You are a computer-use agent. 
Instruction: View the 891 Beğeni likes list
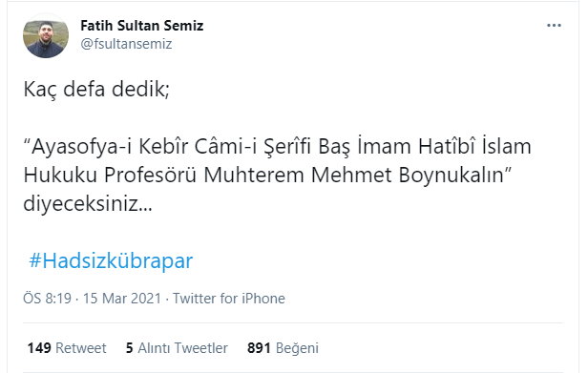coord(283,348)
